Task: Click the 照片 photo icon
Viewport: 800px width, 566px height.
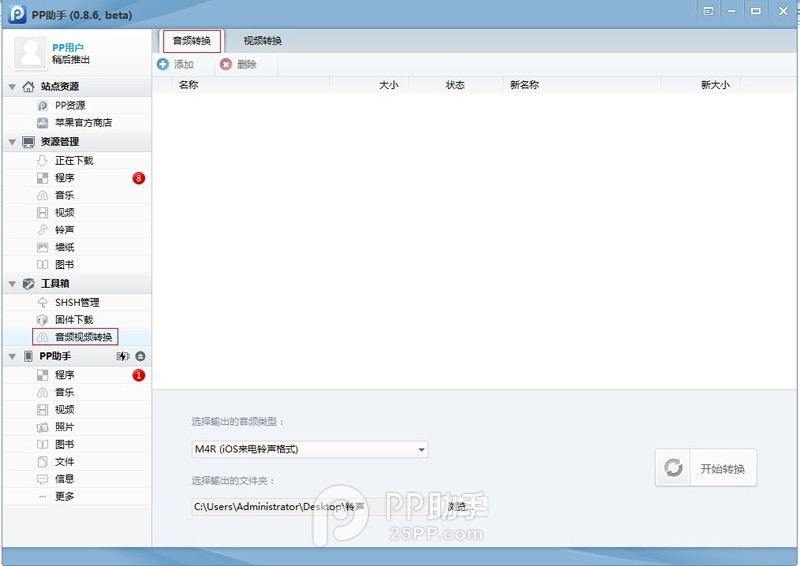Action: 43,427
